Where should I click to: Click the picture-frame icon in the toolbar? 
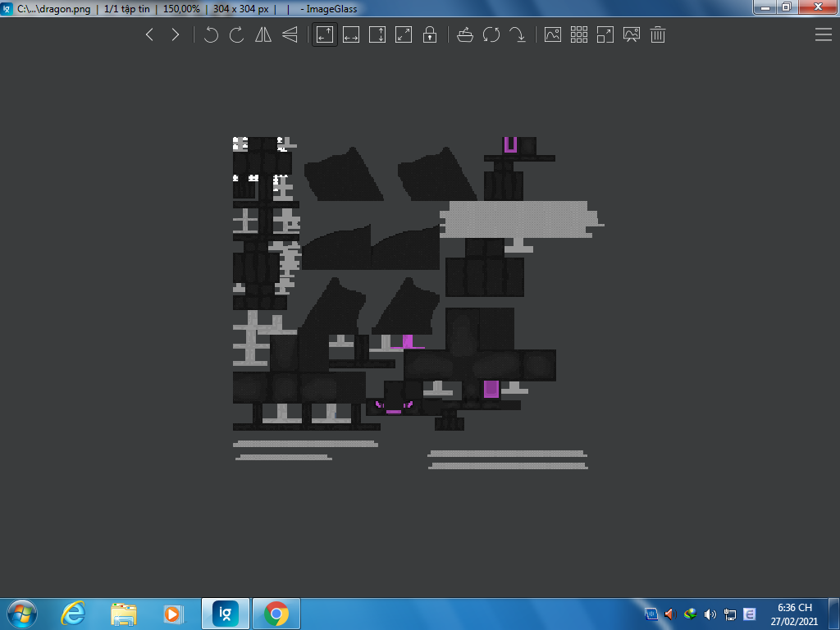(x=553, y=34)
